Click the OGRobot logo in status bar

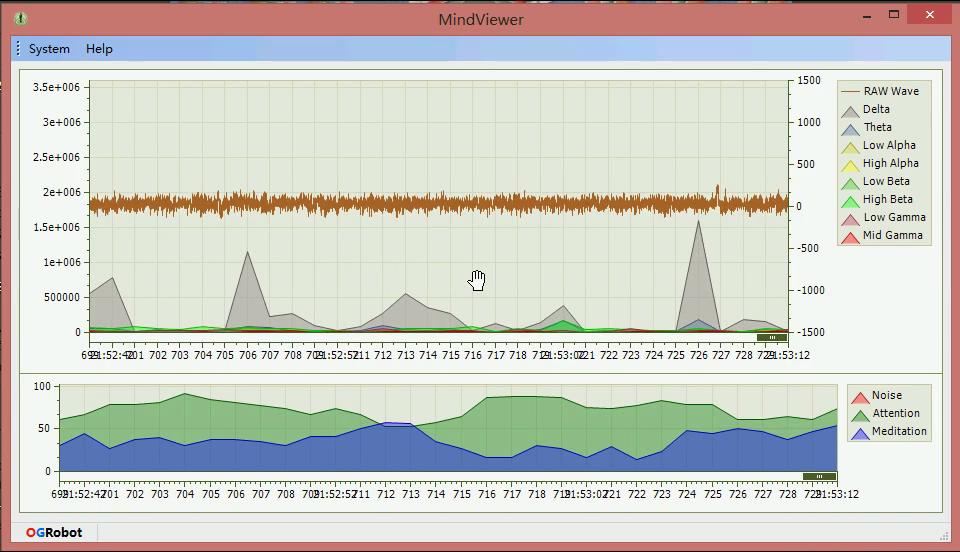point(54,532)
